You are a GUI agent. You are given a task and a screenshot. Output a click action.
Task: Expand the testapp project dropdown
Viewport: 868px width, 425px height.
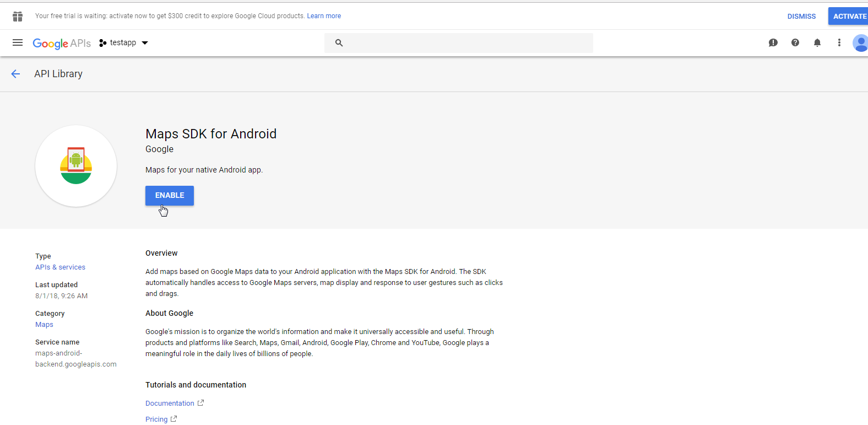coord(145,43)
